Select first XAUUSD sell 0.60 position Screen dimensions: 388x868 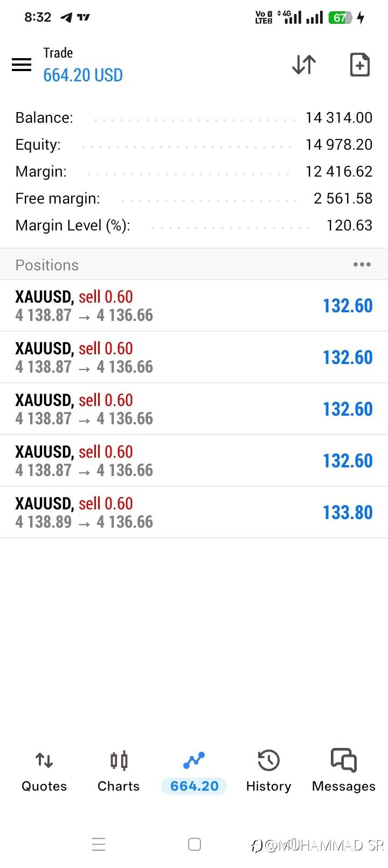194,306
